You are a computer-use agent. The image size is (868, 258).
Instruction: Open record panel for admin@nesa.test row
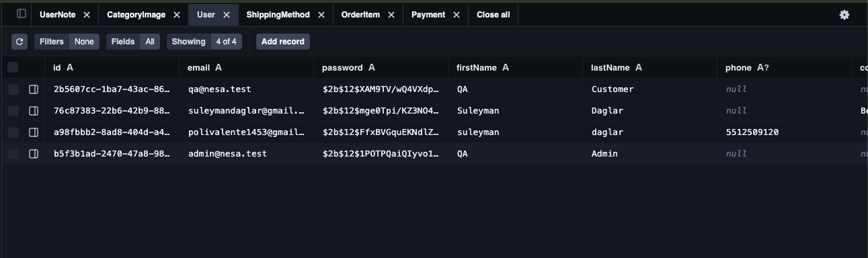[34, 154]
